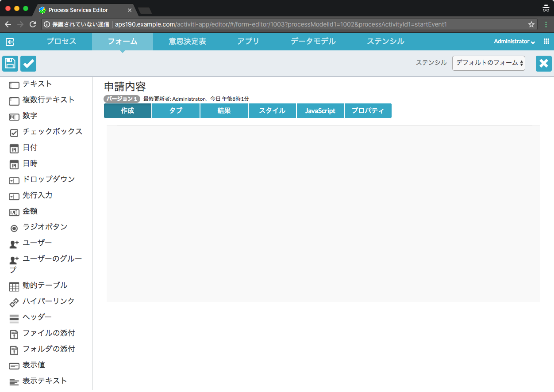Screen dimensions: 554x392
Task: Switch to the 結果 tab
Action: point(224,111)
